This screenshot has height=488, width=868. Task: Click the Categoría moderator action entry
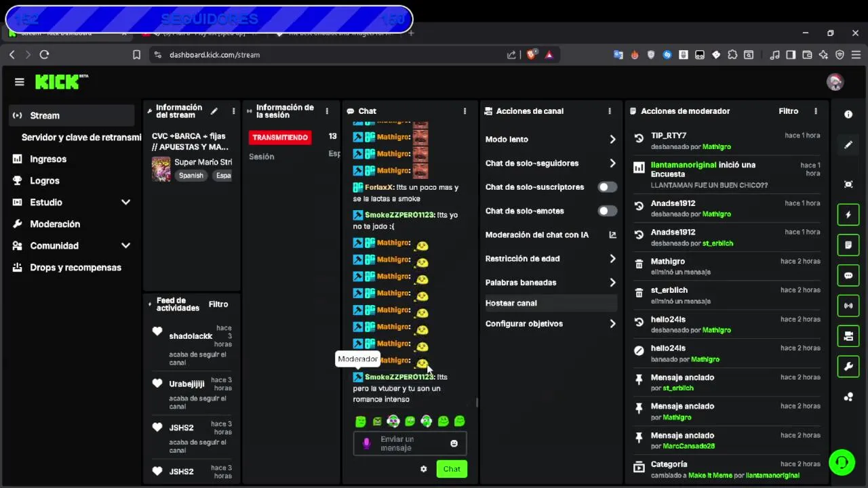(x=726, y=469)
